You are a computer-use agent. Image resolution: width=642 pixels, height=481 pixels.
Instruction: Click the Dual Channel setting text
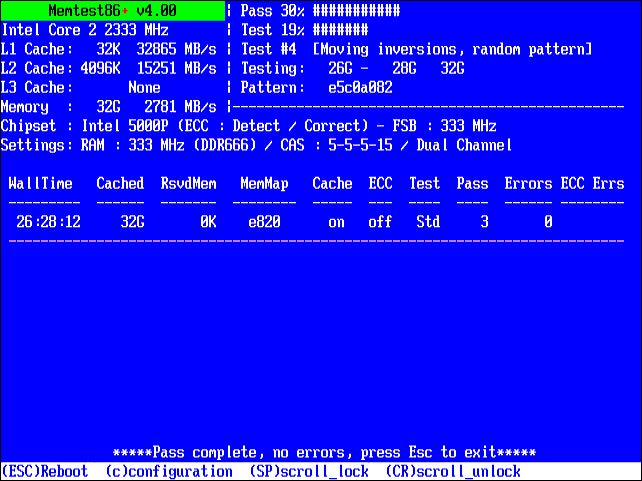[464, 145]
